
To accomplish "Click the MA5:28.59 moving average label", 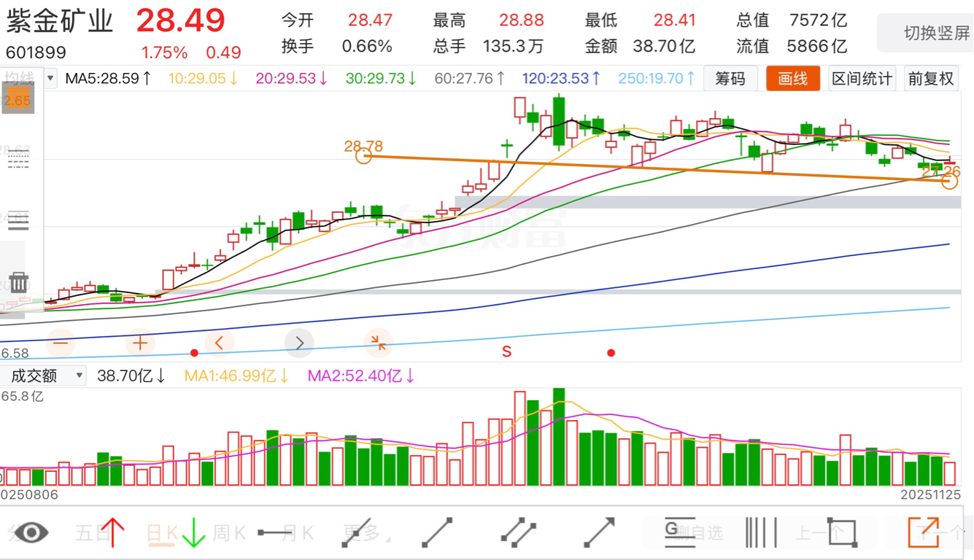I will pos(109,78).
